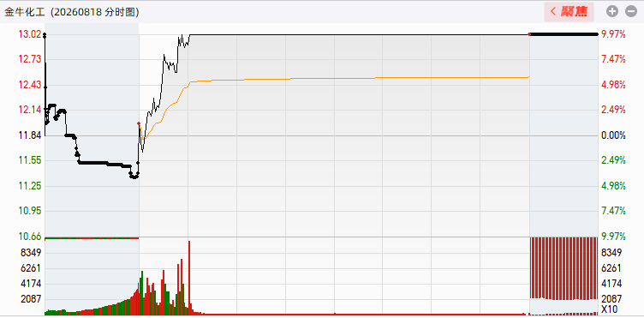Select the 12.14 price label
This screenshot has width=644, height=318.
pos(30,110)
